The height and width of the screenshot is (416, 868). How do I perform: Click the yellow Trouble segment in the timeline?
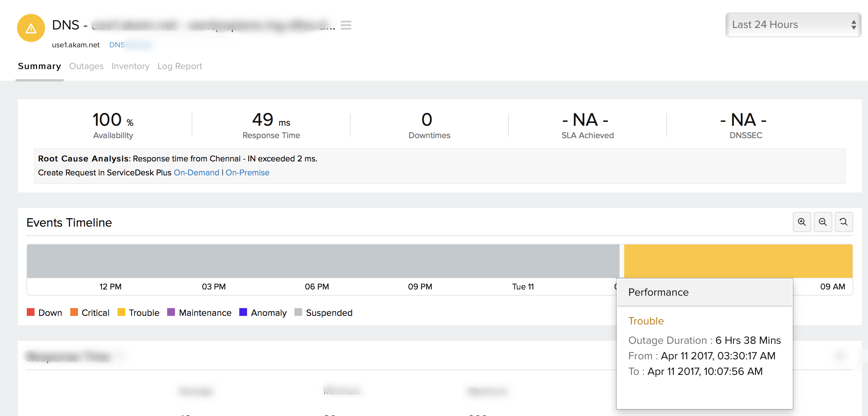(738, 261)
